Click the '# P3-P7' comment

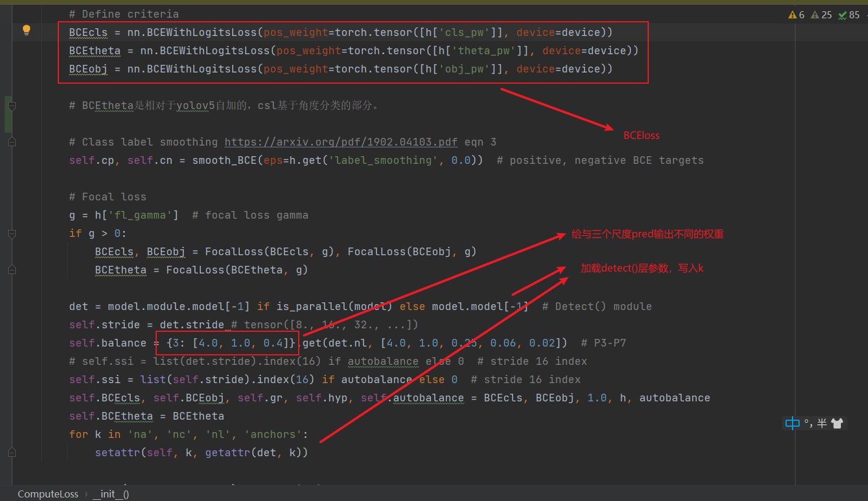point(603,343)
